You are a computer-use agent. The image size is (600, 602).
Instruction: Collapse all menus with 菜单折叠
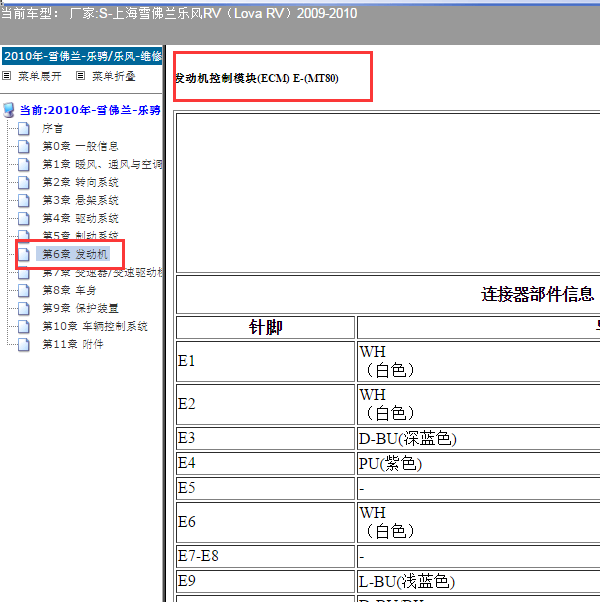[114, 76]
